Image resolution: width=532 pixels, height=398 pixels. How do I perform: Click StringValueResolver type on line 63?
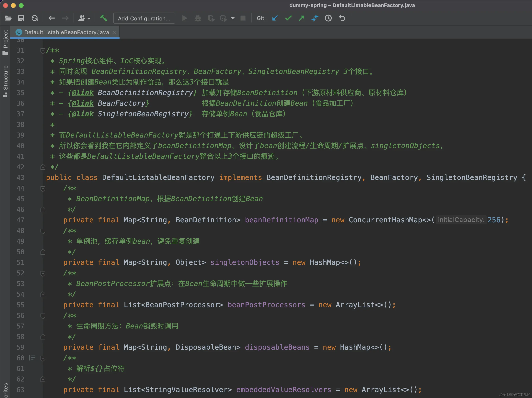(x=187, y=390)
